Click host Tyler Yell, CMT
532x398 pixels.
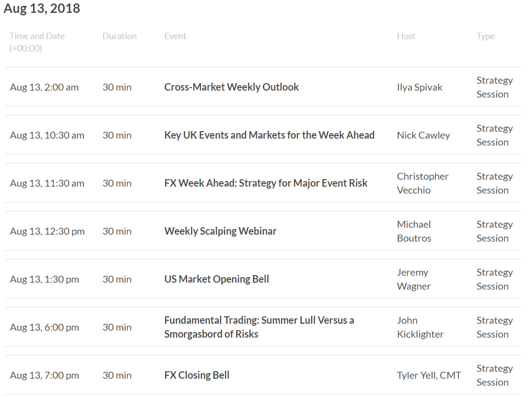(x=429, y=376)
